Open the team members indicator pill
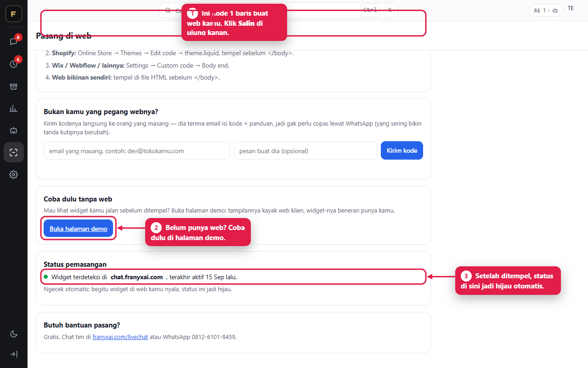 [546, 10]
